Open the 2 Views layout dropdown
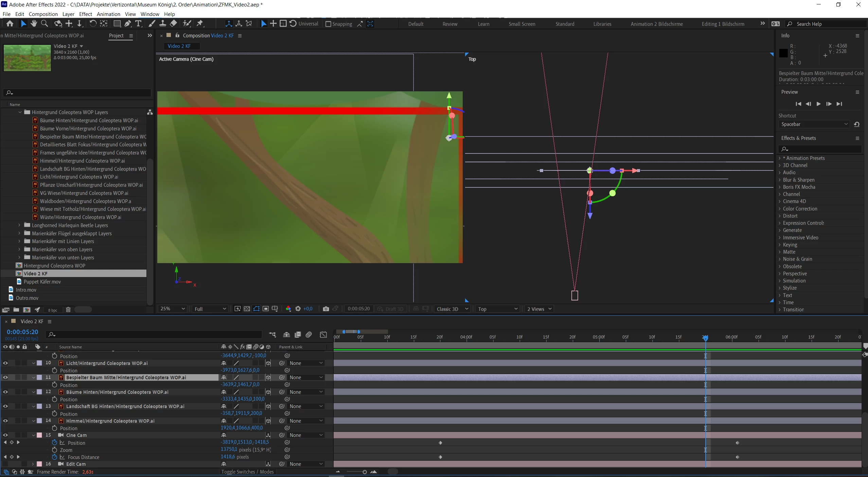Screen dimensions: 868x477 pyautogui.click(x=539, y=309)
